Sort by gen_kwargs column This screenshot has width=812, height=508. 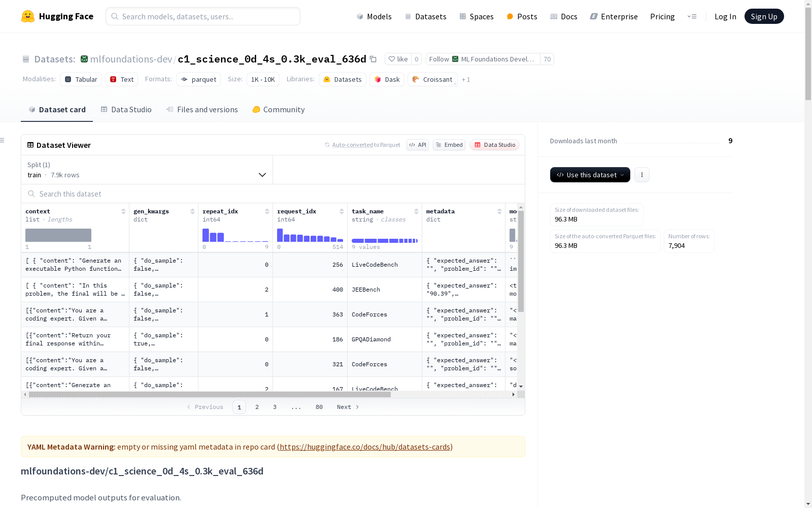click(192, 211)
